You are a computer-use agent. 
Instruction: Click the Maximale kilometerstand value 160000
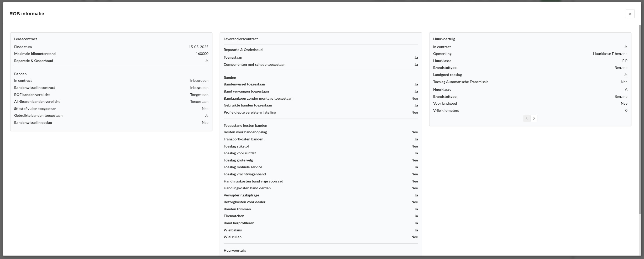202,54
